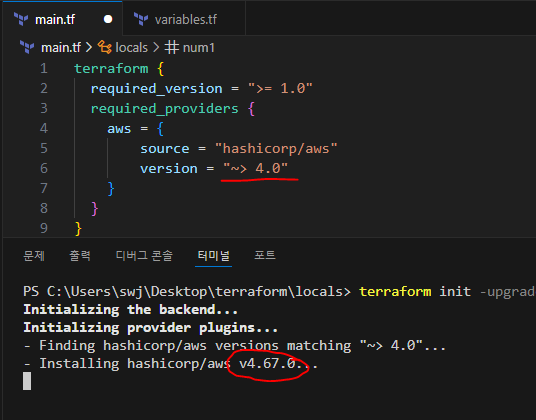Select locals in the breadcrumb path

(131, 48)
